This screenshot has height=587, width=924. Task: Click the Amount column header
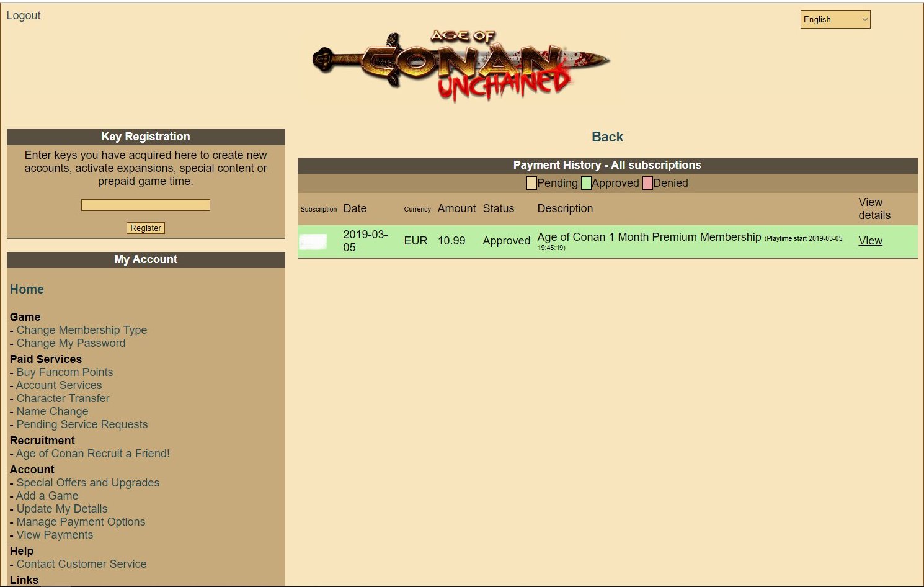(x=456, y=208)
